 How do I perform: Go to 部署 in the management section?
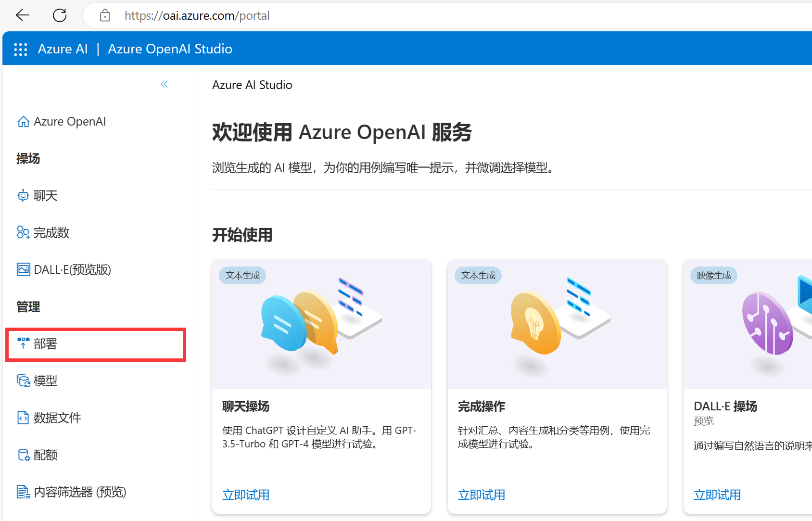[95, 344]
